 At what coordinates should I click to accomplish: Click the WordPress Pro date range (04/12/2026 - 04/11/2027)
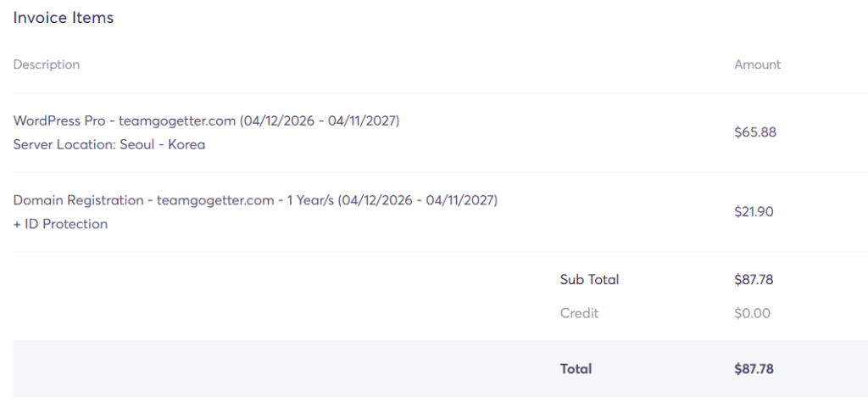tap(320, 120)
